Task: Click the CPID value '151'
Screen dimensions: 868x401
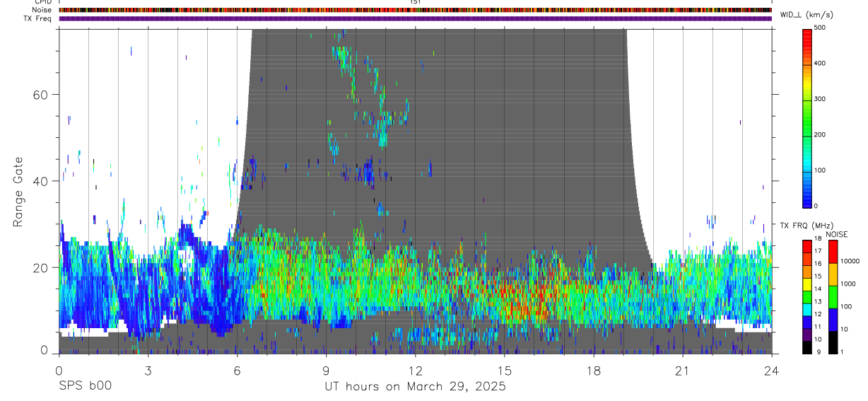Action: pyautogui.click(x=416, y=2)
